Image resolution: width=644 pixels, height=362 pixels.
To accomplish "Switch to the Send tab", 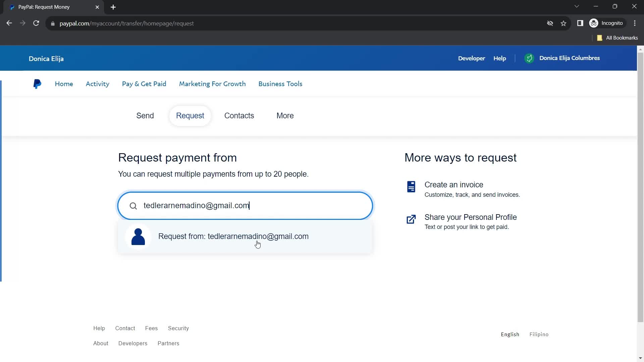I will click(145, 116).
